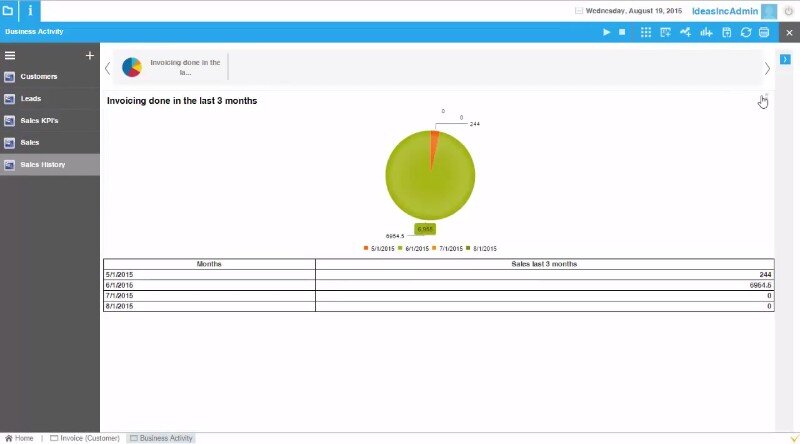Image resolution: width=800 pixels, height=444 pixels.
Task: Refresh the dashboard with the refresh icon
Action: (x=745, y=32)
